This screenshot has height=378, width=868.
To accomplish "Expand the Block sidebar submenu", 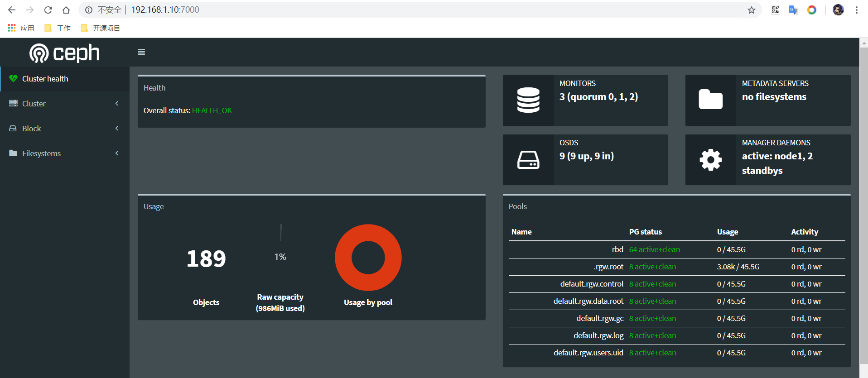I will pyautogui.click(x=64, y=129).
